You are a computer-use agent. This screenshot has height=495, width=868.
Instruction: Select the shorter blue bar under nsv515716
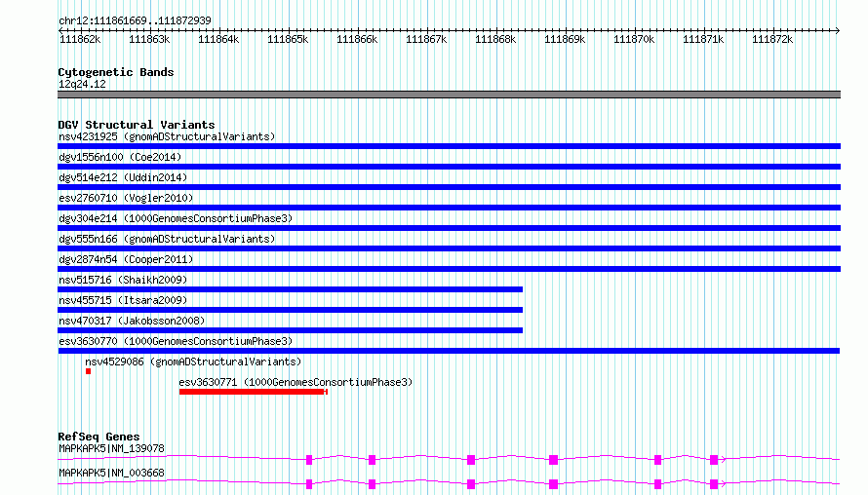[x=290, y=289]
